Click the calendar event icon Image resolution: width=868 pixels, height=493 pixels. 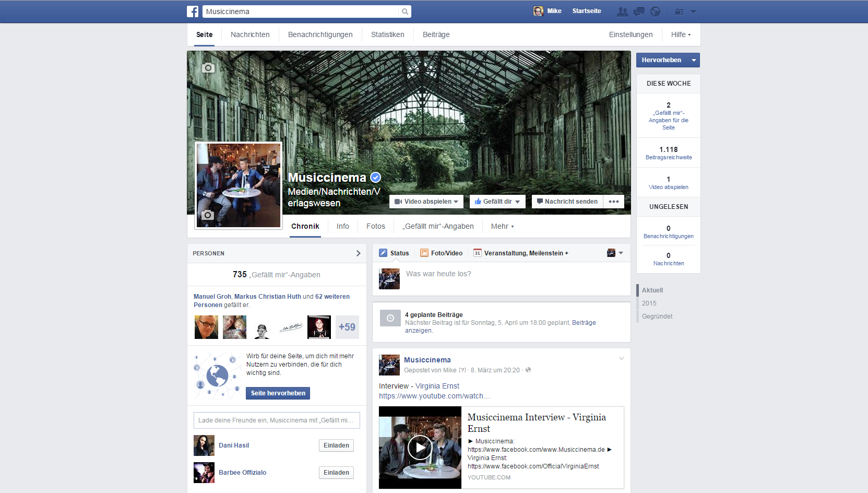click(x=477, y=253)
